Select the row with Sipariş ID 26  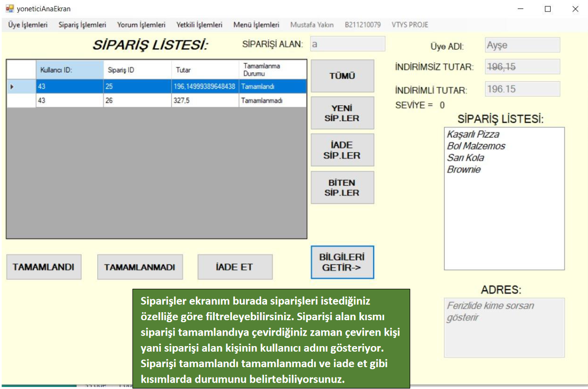point(137,100)
